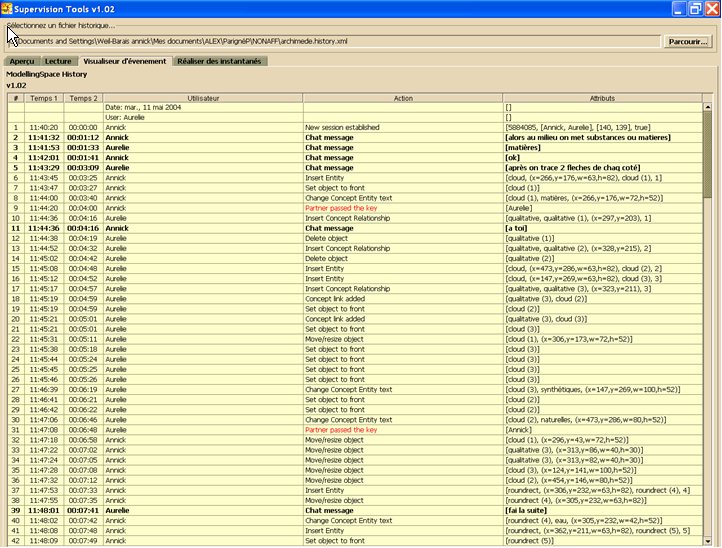Click '[roundrect (5)]' attribute in row 42

tap(603, 541)
